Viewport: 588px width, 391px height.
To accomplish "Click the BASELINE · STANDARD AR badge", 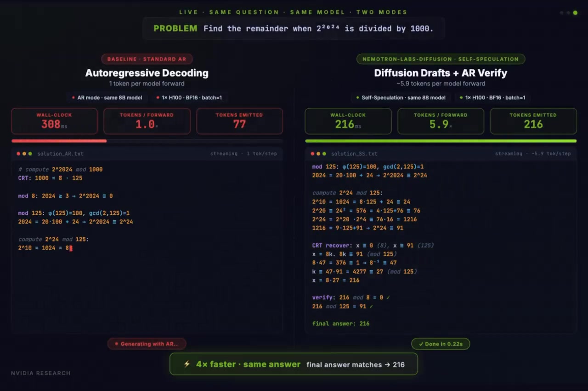I will click(x=147, y=59).
